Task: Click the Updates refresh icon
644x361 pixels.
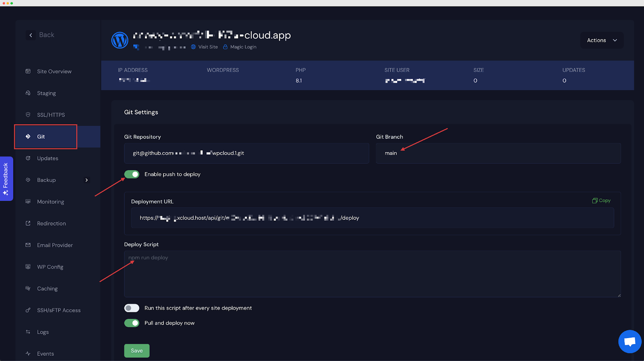Action: 28,158
